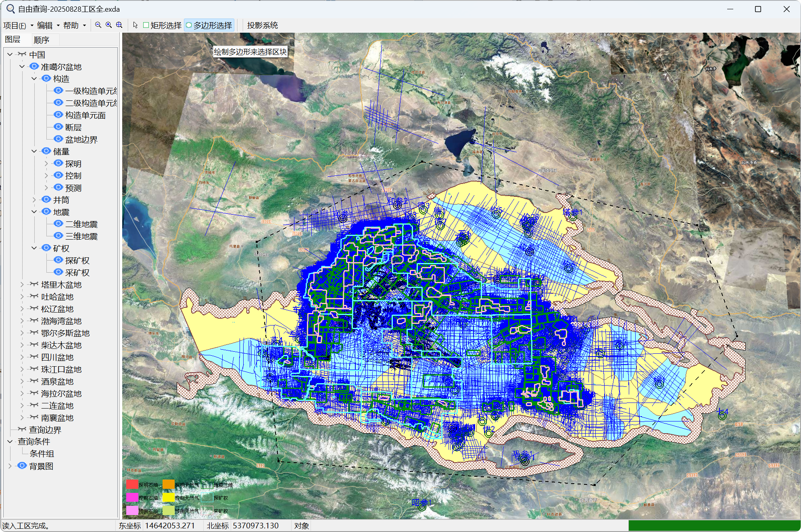Screen dimensions: 801x532
Task: Activate the 多边形选择 polygon selection tool
Action: click(x=209, y=25)
